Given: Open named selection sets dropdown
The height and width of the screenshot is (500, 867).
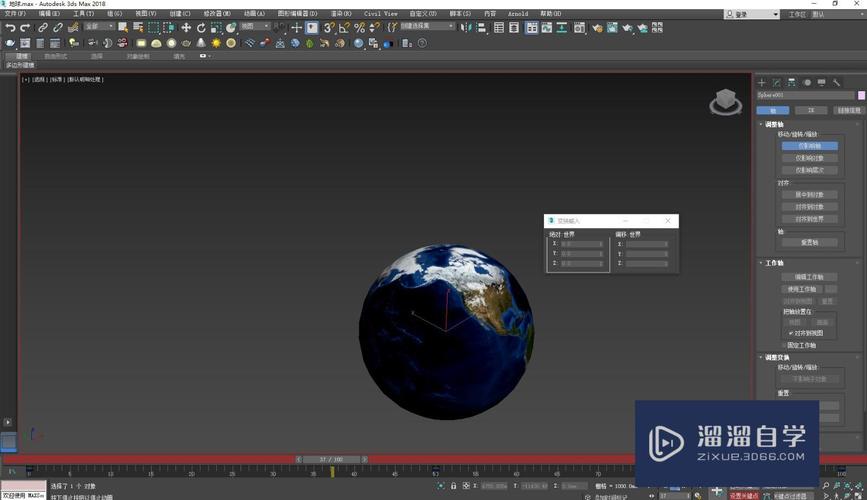Looking at the screenshot, I should [x=427, y=27].
